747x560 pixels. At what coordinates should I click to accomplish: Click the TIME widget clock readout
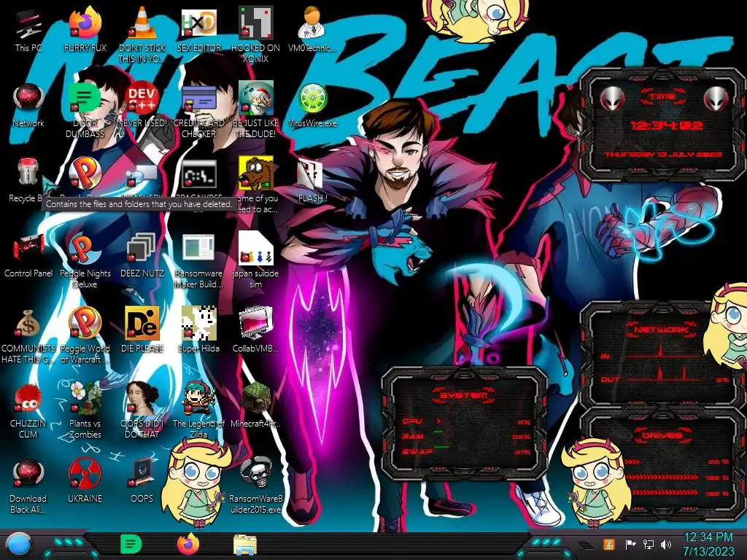coord(666,125)
